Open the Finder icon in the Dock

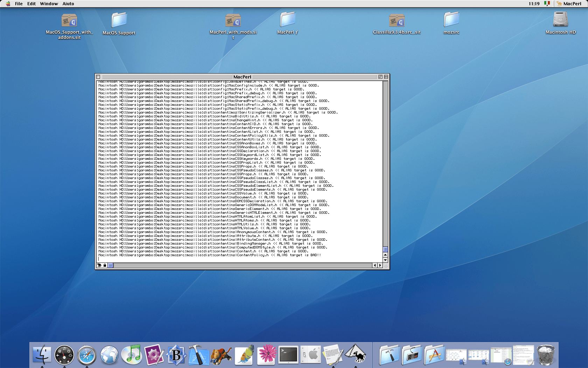[x=42, y=355]
